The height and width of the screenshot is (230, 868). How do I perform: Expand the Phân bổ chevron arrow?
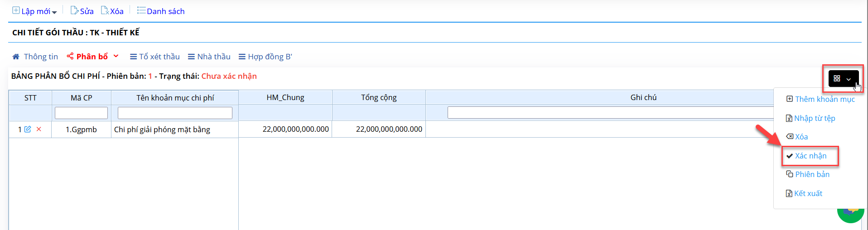116,56
